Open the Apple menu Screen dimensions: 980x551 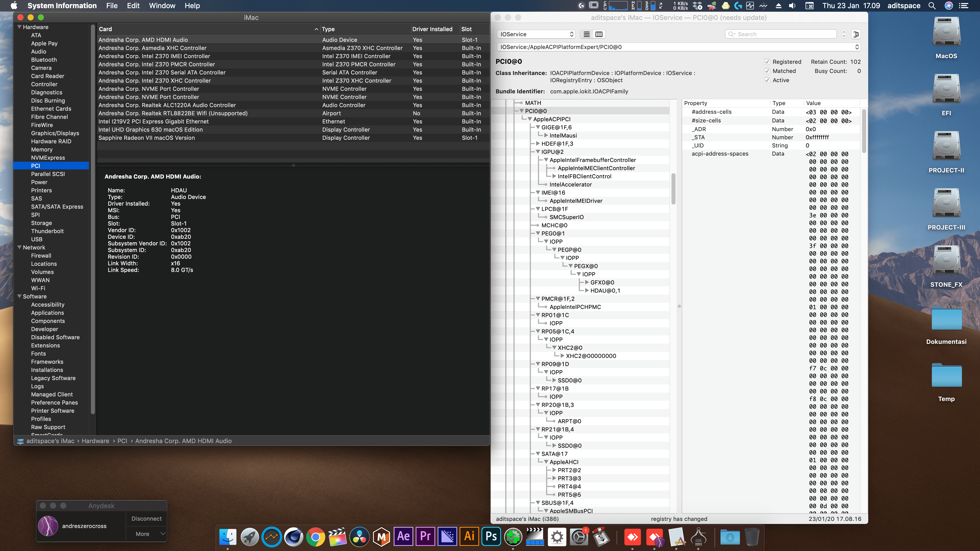pos(14,6)
